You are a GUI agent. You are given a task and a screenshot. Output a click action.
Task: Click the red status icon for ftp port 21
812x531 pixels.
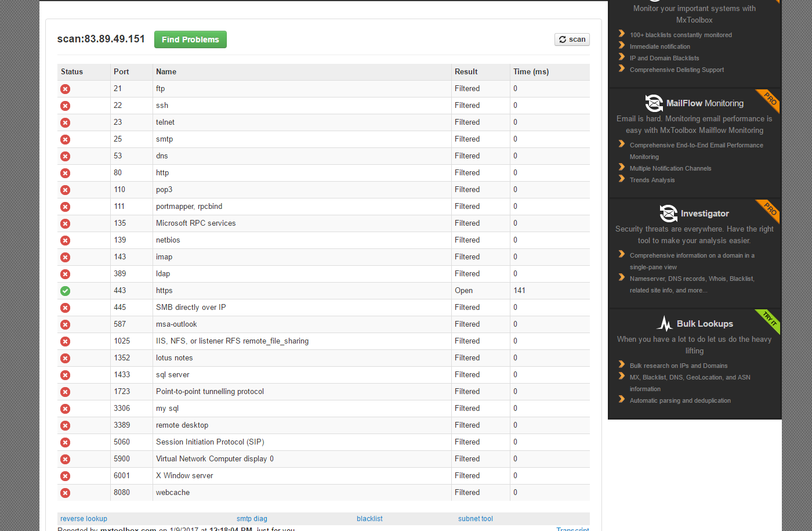(x=65, y=89)
